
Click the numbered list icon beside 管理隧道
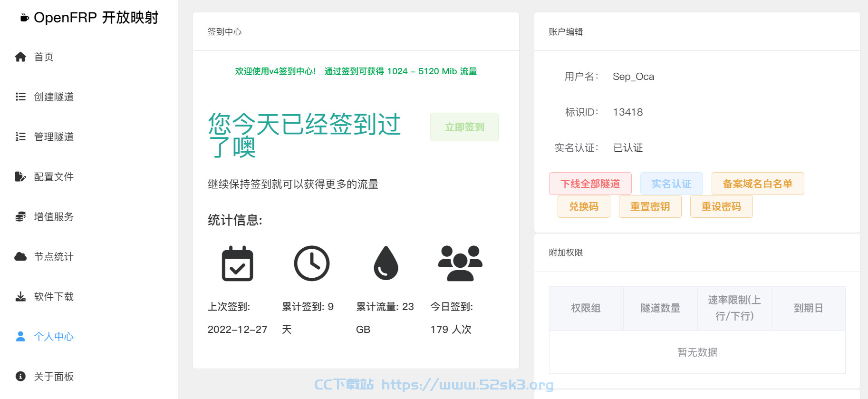click(x=20, y=137)
